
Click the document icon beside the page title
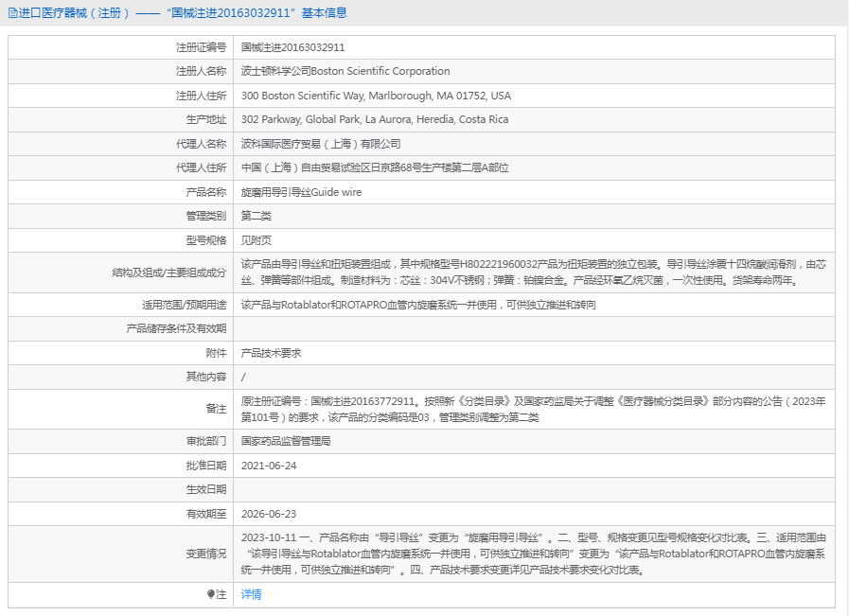point(13,13)
